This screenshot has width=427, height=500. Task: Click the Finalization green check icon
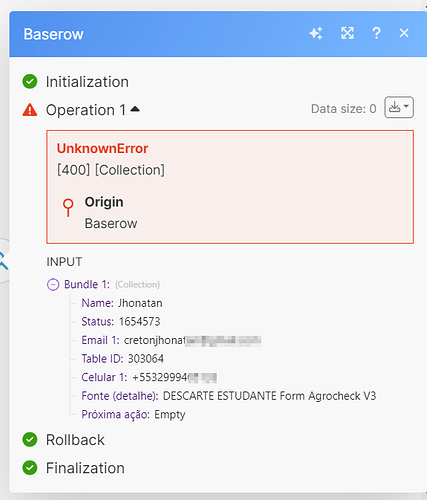pyautogui.click(x=30, y=468)
